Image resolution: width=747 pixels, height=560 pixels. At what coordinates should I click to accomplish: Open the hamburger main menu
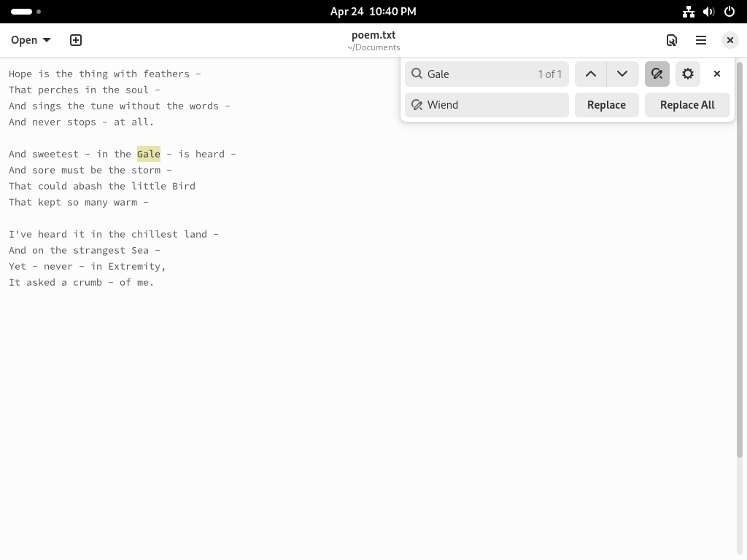coord(701,40)
